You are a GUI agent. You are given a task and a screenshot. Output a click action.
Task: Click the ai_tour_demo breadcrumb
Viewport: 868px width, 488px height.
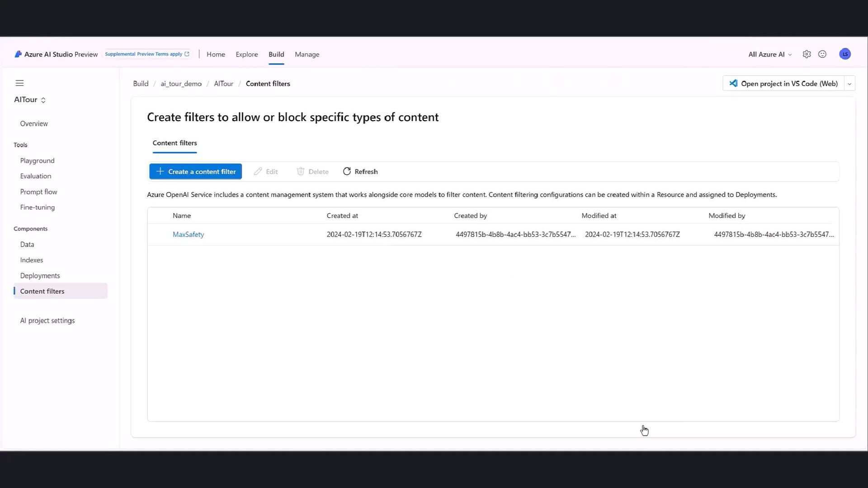(x=181, y=84)
